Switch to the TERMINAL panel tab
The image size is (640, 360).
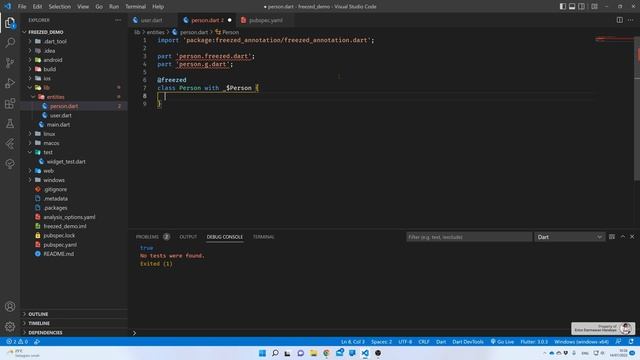coord(264,237)
